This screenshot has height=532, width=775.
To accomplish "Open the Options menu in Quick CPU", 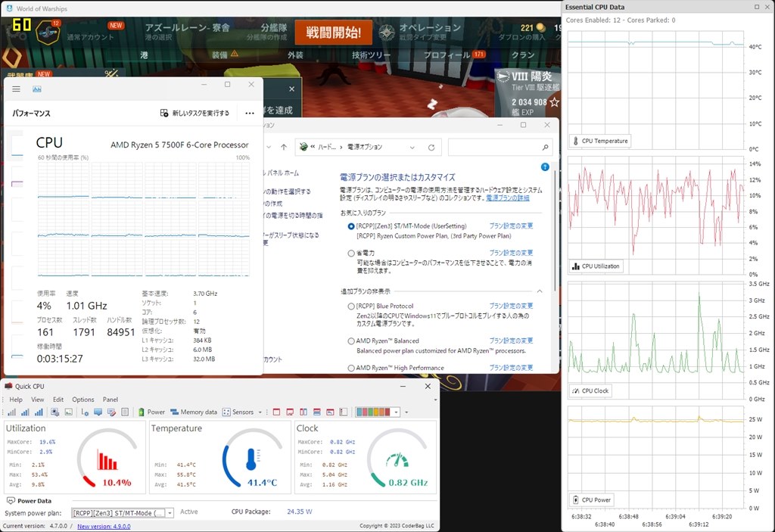I will click(x=83, y=399).
